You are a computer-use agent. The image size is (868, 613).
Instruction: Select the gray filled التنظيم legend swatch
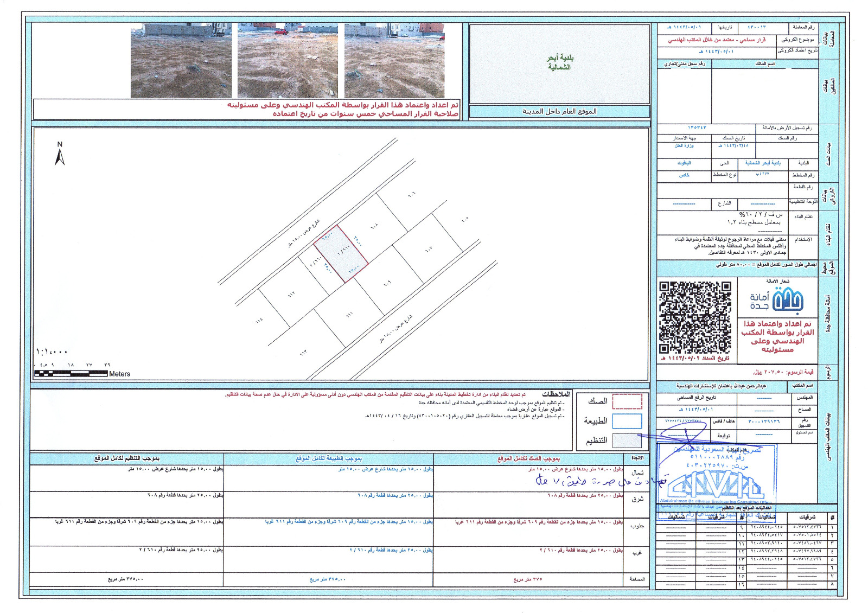[x=627, y=440]
